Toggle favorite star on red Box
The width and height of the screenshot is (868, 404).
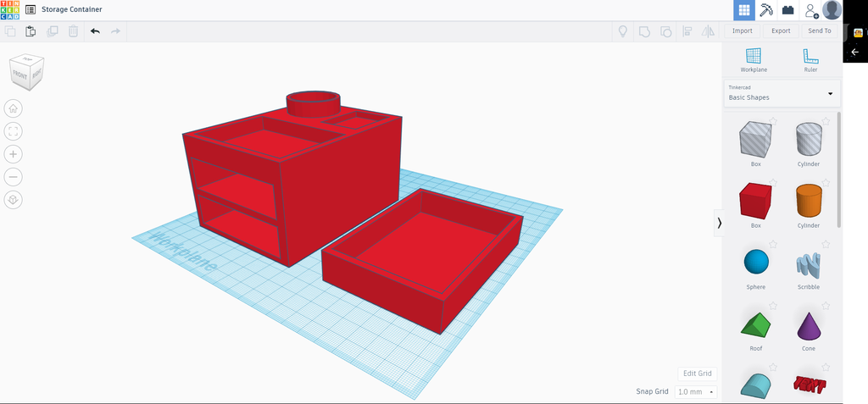point(773,183)
